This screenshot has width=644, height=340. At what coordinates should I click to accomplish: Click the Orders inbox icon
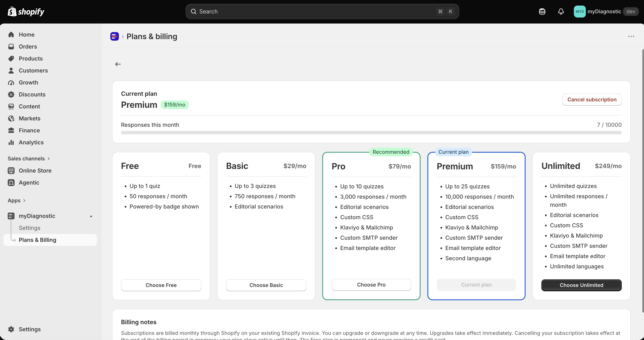[11, 46]
